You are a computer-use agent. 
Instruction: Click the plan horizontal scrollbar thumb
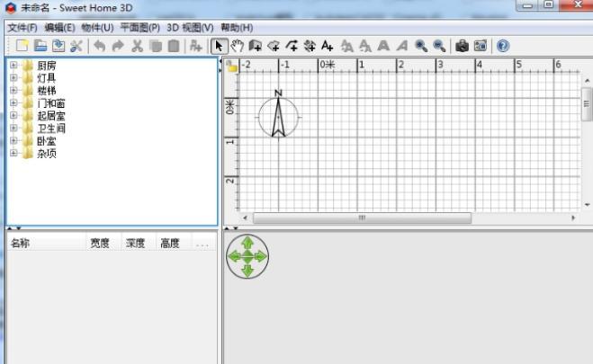[362, 218]
